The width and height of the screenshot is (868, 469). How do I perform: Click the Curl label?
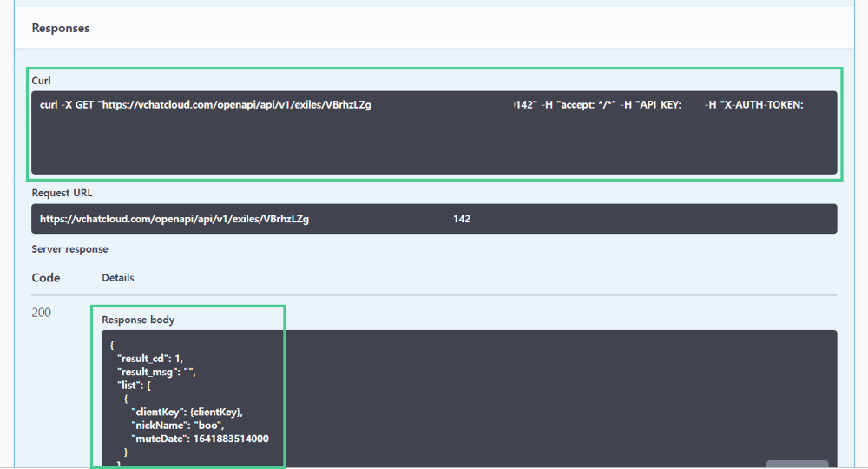tap(42, 81)
